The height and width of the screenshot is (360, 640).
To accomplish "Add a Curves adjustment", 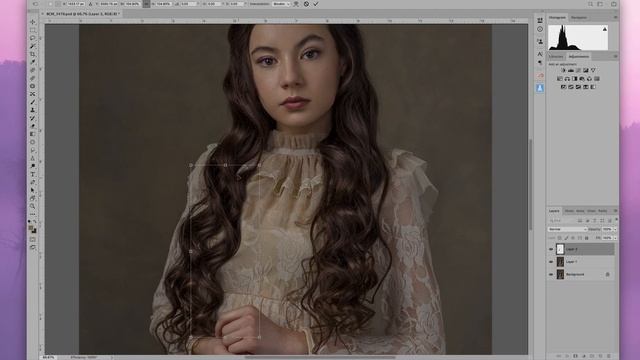I will [x=578, y=70].
